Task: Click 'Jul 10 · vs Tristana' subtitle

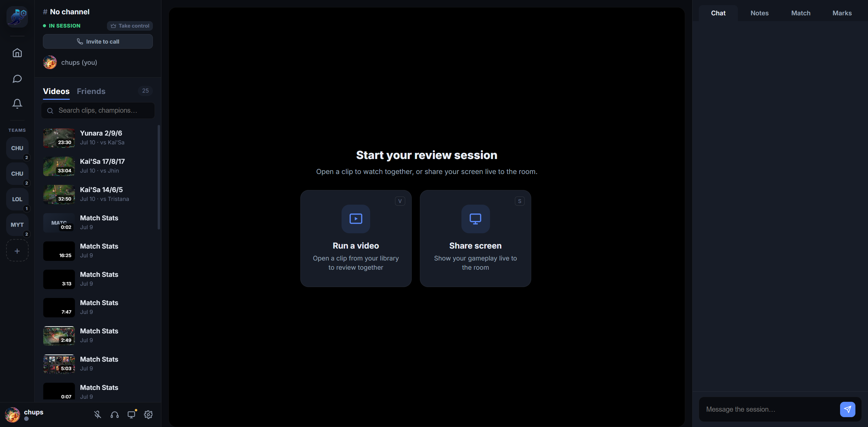Action: pos(105,199)
